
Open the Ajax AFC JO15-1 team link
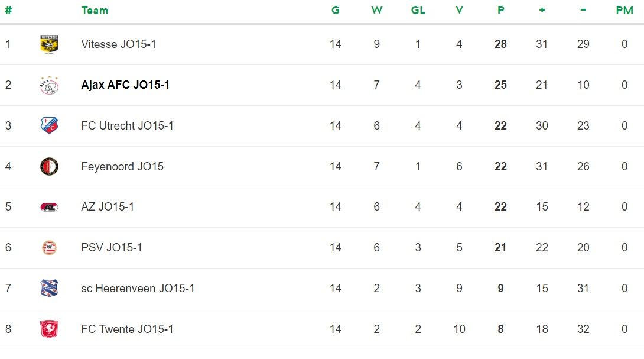tap(125, 85)
